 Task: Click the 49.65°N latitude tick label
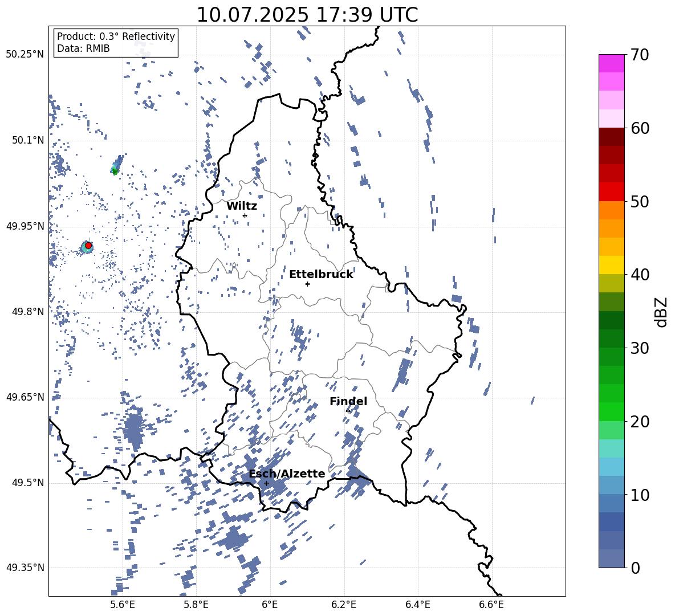25,397
